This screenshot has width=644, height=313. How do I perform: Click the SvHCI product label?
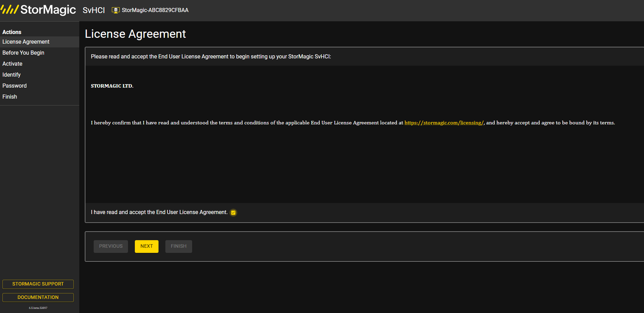coord(94,10)
